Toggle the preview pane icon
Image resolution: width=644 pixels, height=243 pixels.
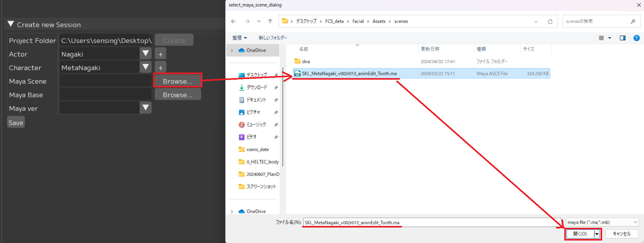(622, 38)
